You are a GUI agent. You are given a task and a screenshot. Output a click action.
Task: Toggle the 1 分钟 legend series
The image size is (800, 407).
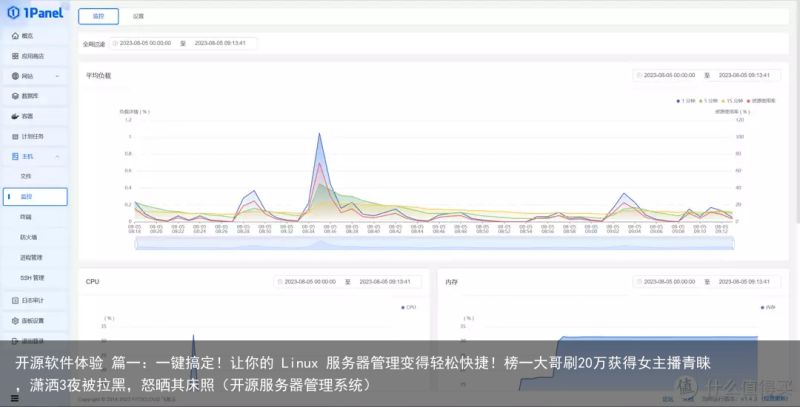click(686, 101)
